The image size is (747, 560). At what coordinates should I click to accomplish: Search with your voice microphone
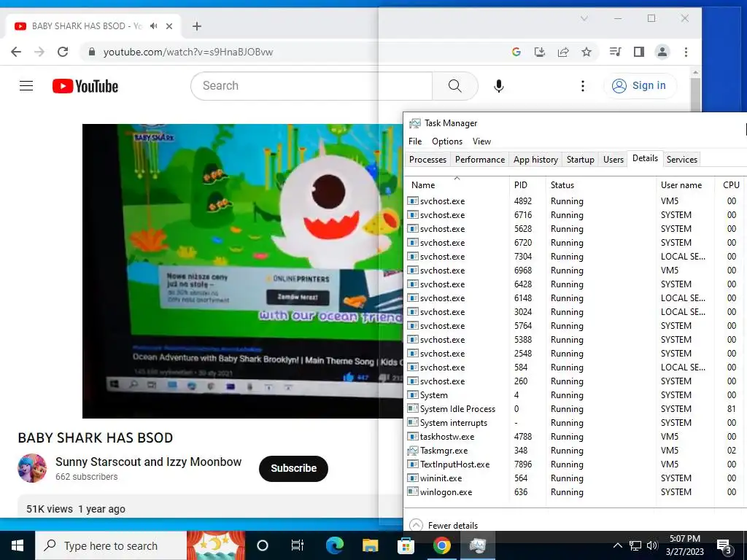click(x=499, y=86)
